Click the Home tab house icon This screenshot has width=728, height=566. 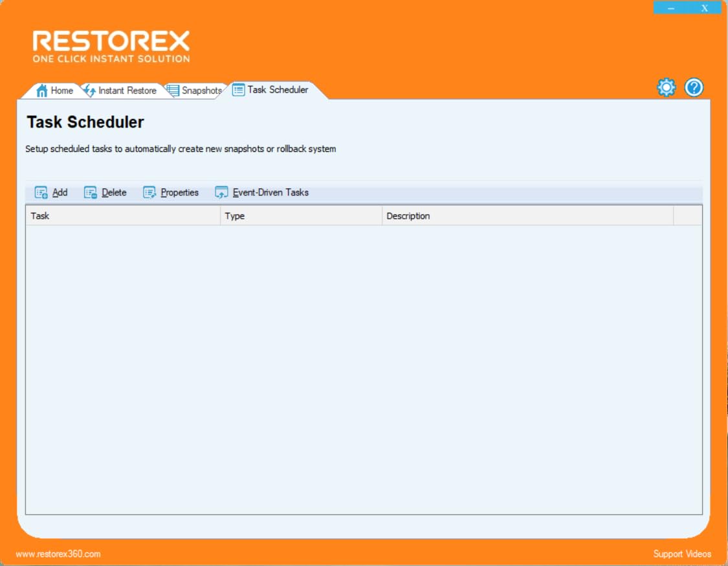[42, 91]
